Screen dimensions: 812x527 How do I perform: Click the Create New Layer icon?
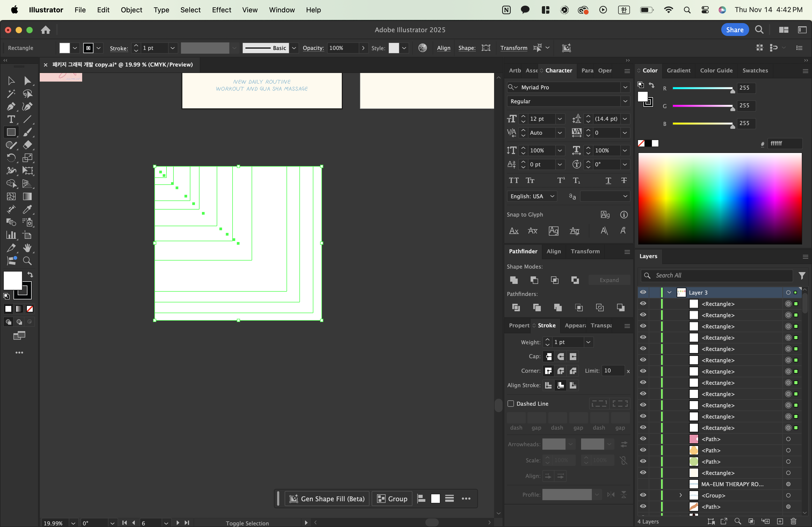(x=780, y=522)
